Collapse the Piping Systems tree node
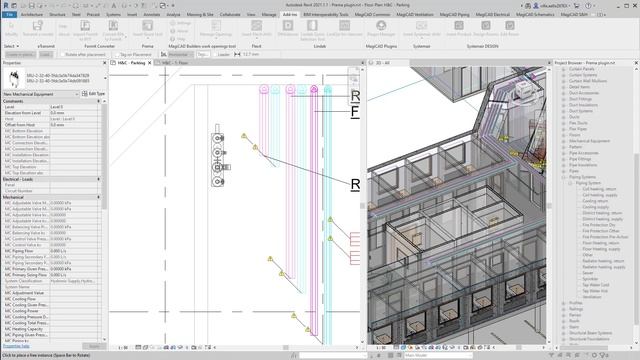This screenshot has width=640, height=360. 564,177
